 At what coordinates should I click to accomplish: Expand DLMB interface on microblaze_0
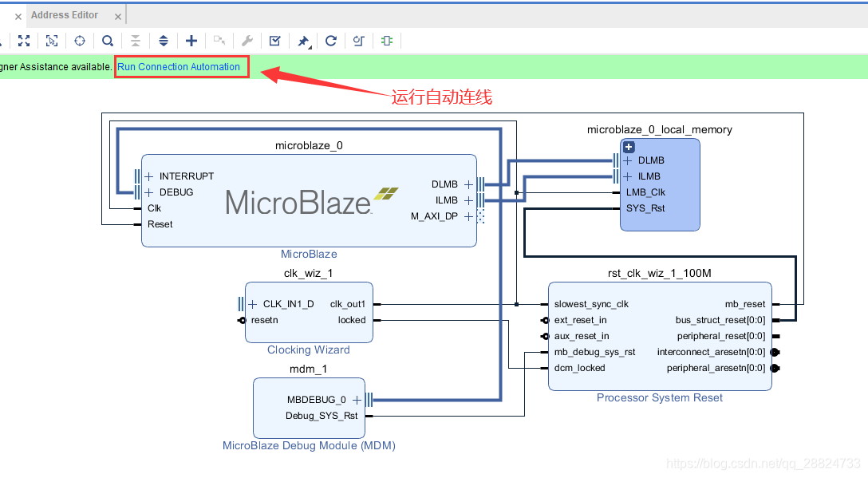(x=468, y=184)
